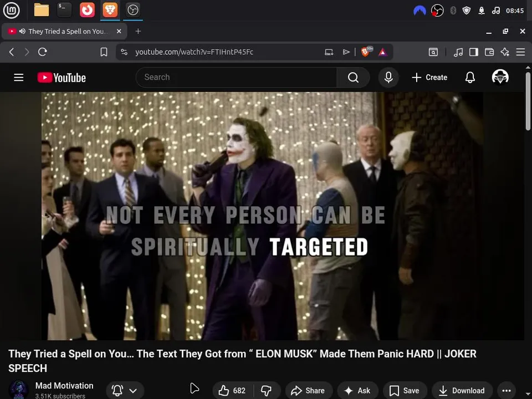Click the OBS recording tray icon

tap(437, 11)
